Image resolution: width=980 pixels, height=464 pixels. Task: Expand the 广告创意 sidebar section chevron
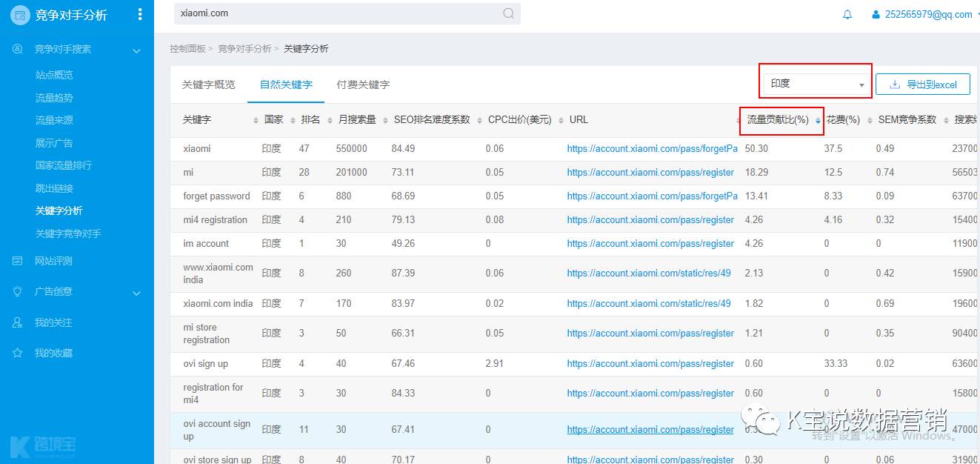[x=136, y=293]
